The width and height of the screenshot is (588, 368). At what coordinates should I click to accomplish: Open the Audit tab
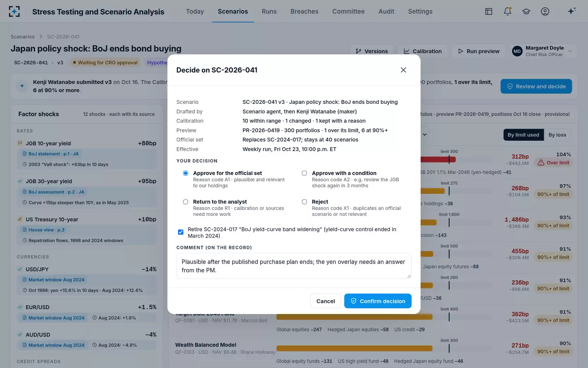tap(386, 11)
